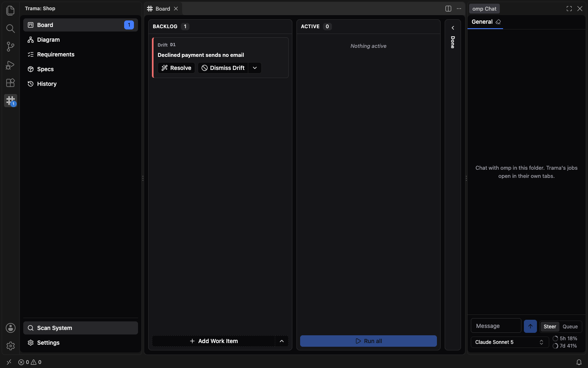The height and width of the screenshot is (368, 588).
Task: Clear the General chat eraser icon
Action: point(498,22)
